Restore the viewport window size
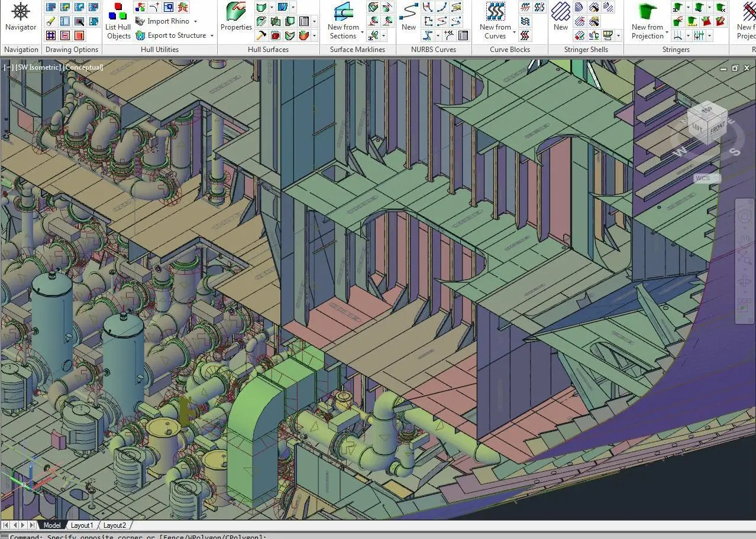The height and width of the screenshot is (539, 756). pyautogui.click(x=735, y=68)
